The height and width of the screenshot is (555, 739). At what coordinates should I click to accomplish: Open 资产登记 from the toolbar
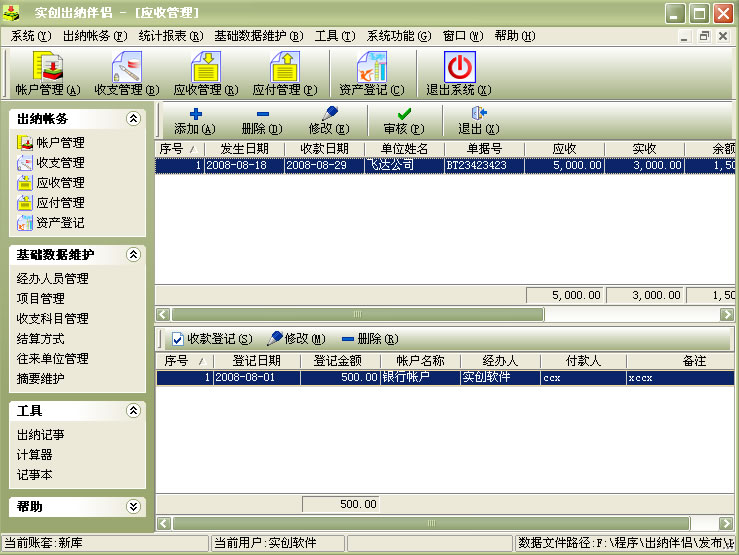[371, 74]
